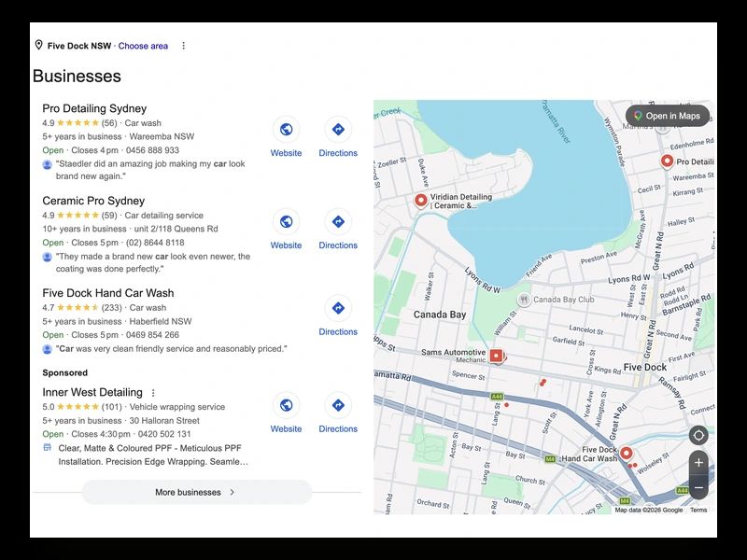The width and height of the screenshot is (747, 560).
Task: Click the Five Dock suburb map label
Action: click(645, 367)
